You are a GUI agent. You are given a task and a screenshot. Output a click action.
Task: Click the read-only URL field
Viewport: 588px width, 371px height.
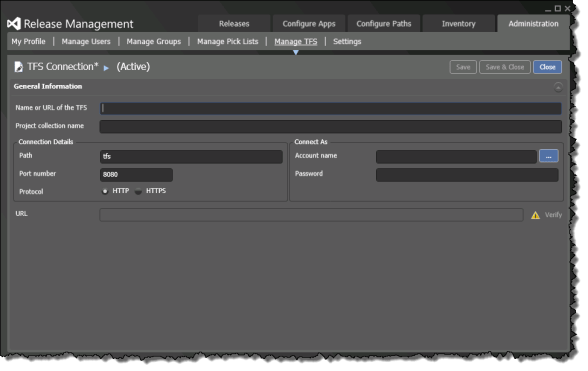click(311, 215)
